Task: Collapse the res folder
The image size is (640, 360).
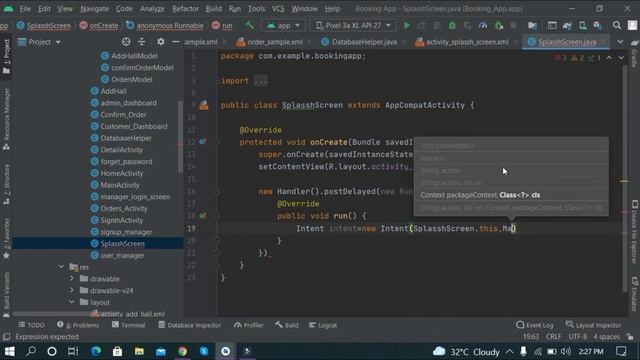Action: pyautogui.click(x=61, y=267)
